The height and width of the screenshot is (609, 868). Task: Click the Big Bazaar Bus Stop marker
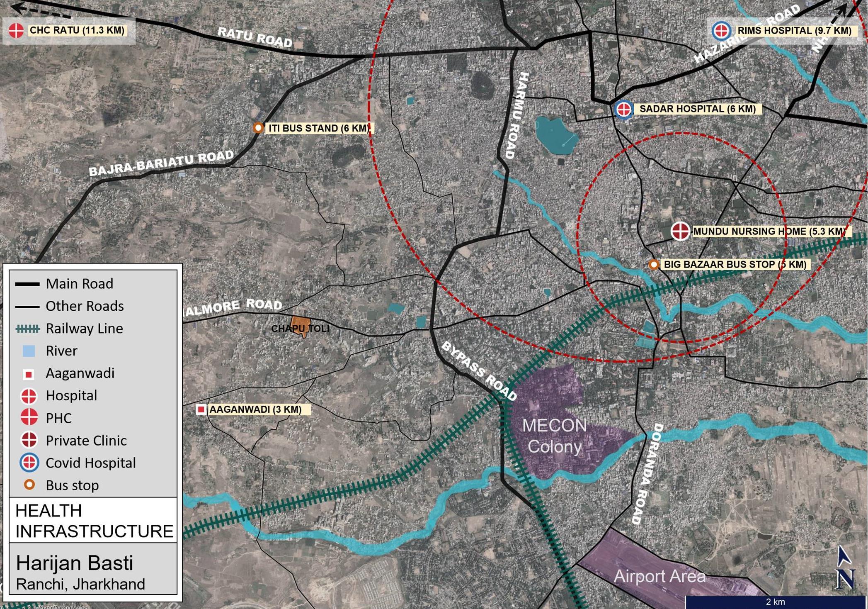654,264
